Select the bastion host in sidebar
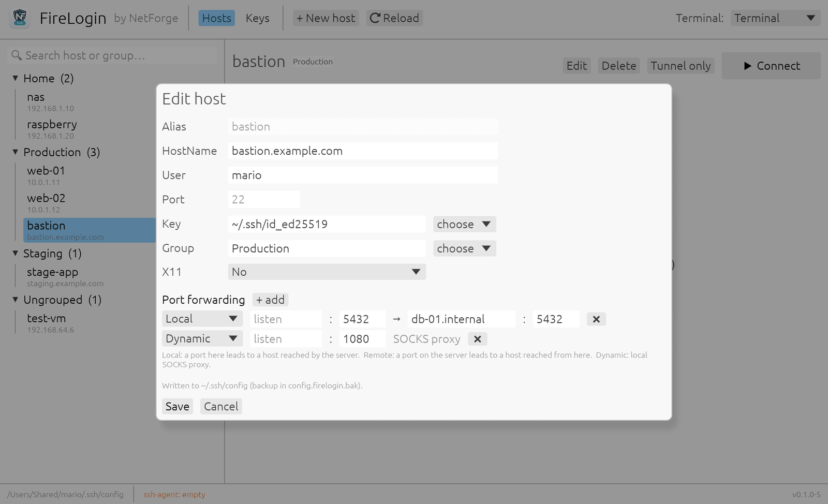The width and height of the screenshot is (828, 504). tap(89, 230)
